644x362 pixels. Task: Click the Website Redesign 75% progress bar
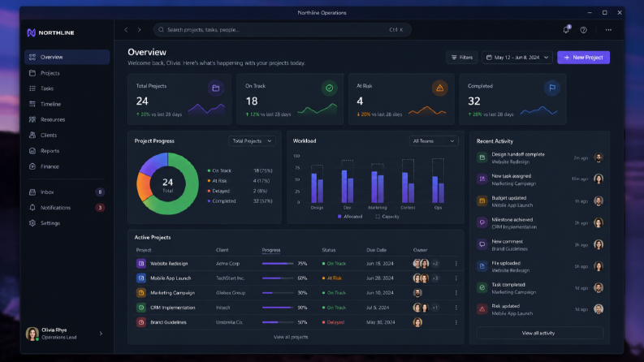tap(278, 264)
